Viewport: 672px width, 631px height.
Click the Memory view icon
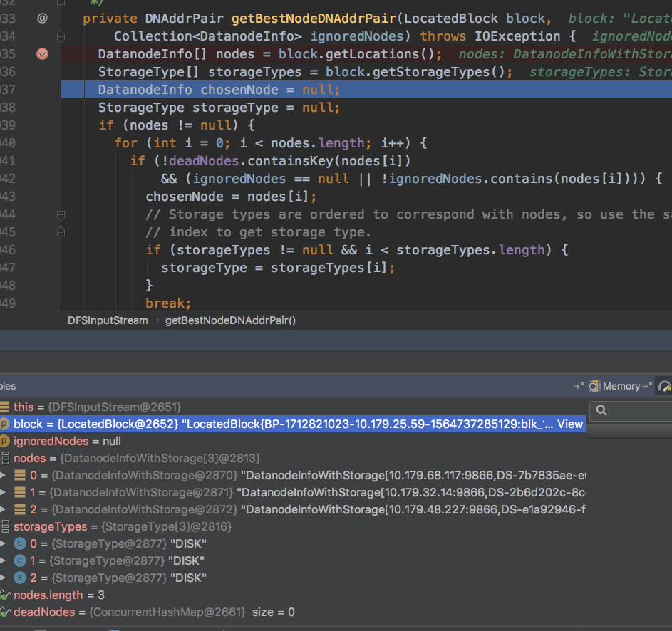(595, 386)
